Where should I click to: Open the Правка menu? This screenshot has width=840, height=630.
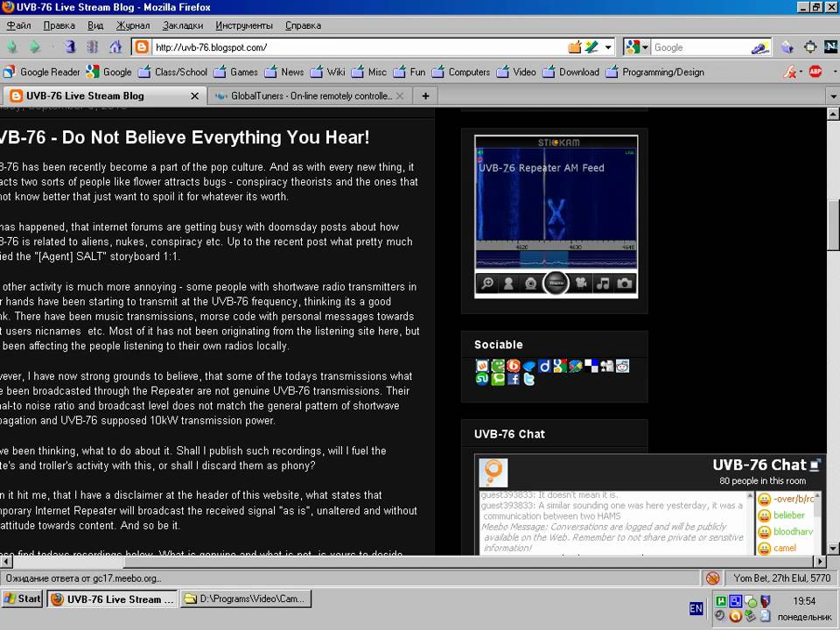coord(59,25)
